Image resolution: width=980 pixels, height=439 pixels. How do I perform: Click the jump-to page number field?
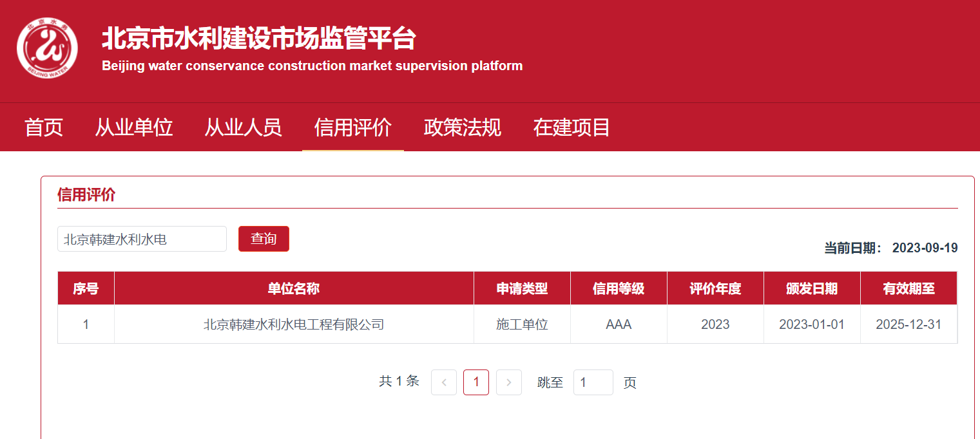coord(593,382)
